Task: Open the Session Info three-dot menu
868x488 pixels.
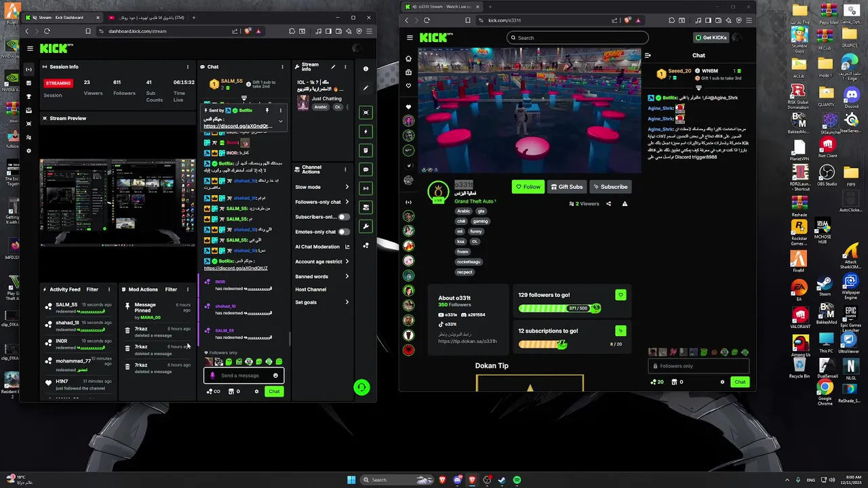Action: point(188,66)
